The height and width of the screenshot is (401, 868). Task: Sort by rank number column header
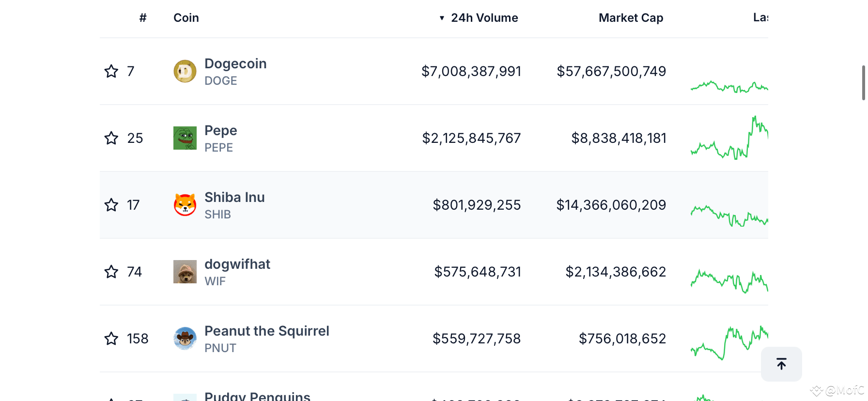tap(143, 18)
